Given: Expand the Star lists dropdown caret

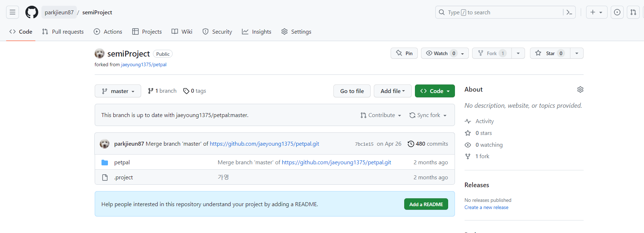Looking at the screenshot, I should (x=577, y=53).
